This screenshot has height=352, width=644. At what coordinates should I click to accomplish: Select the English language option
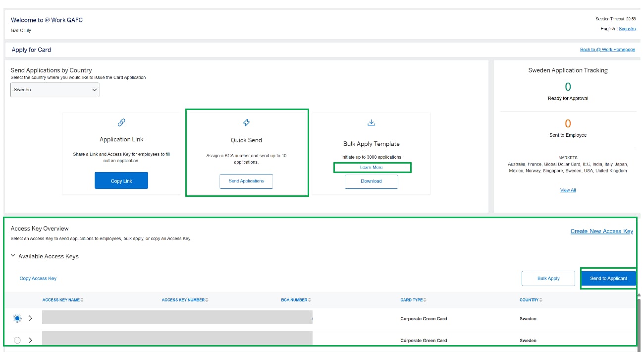point(608,29)
